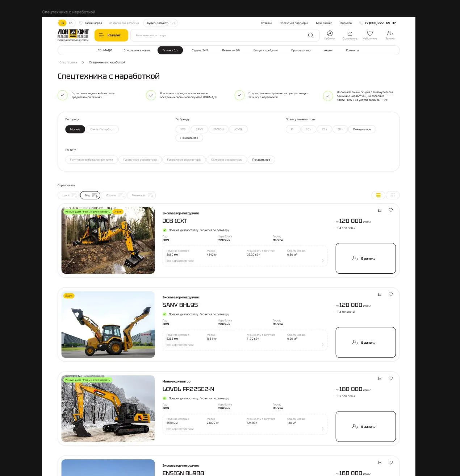Image resolution: width=460 pixels, height=476 pixels.
Task: Add JCB 1CXT to comparison
Action: point(380,210)
